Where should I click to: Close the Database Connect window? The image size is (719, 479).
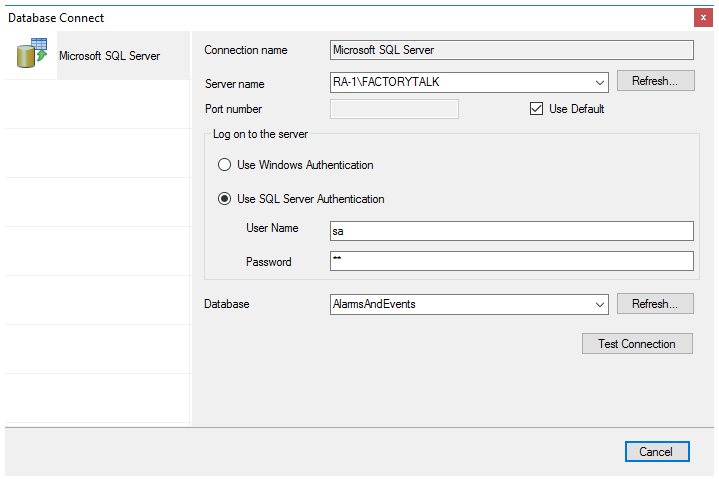pyautogui.click(x=703, y=17)
